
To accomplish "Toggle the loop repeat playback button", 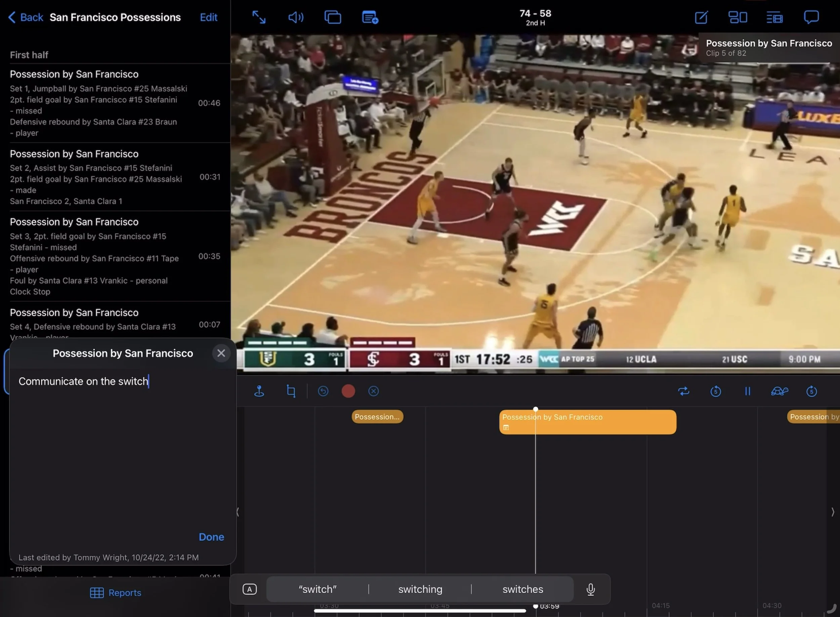I will 683,391.
